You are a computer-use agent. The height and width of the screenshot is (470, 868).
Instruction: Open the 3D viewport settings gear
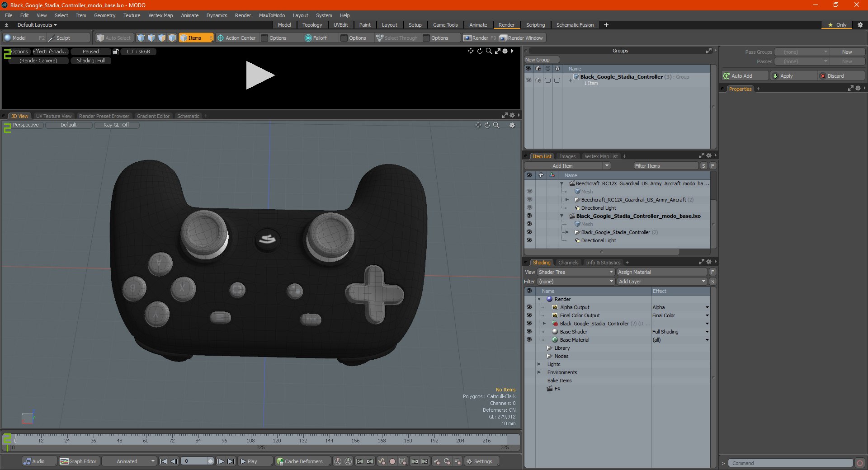pyautogui.click(x=512, y=125)
